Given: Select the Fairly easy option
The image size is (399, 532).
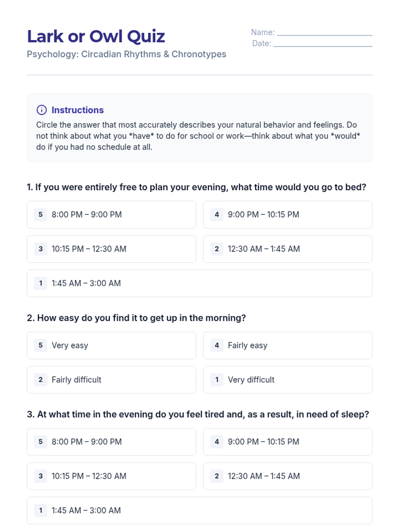Looking at the screenshot, I should coord(288,345).
